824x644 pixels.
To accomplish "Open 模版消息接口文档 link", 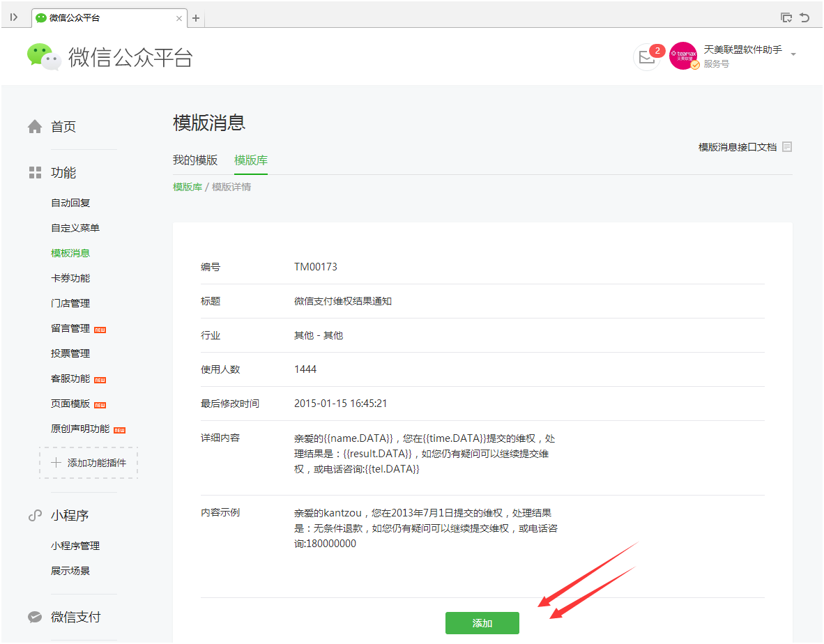I will tap(737, 147).
